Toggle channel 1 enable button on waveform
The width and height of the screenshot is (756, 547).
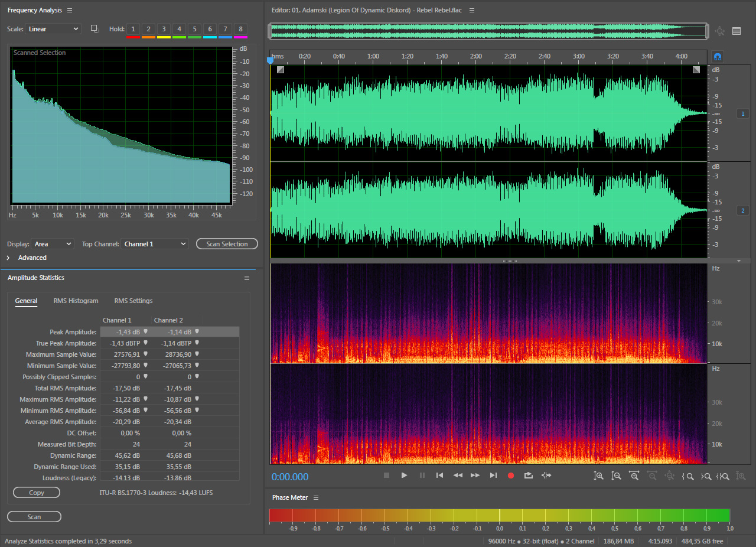(x=743, y=113)
